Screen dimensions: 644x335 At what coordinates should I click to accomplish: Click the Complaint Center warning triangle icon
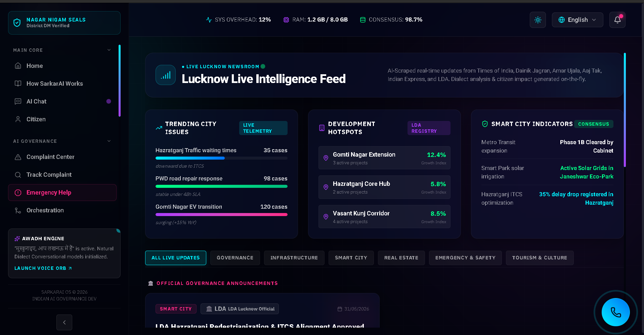pos(18,157)
